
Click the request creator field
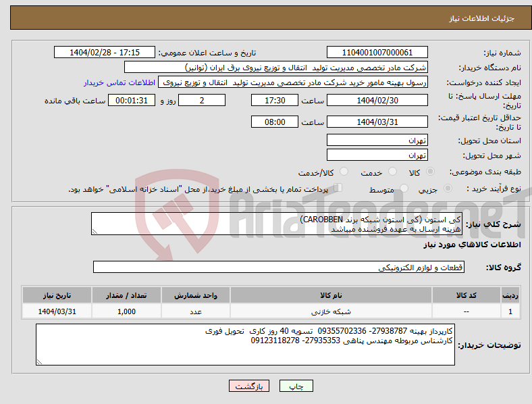(293, 82)
